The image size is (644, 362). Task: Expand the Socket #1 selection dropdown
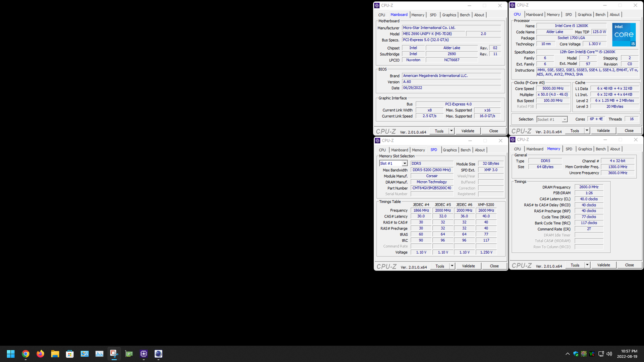[x=565, y=119]
